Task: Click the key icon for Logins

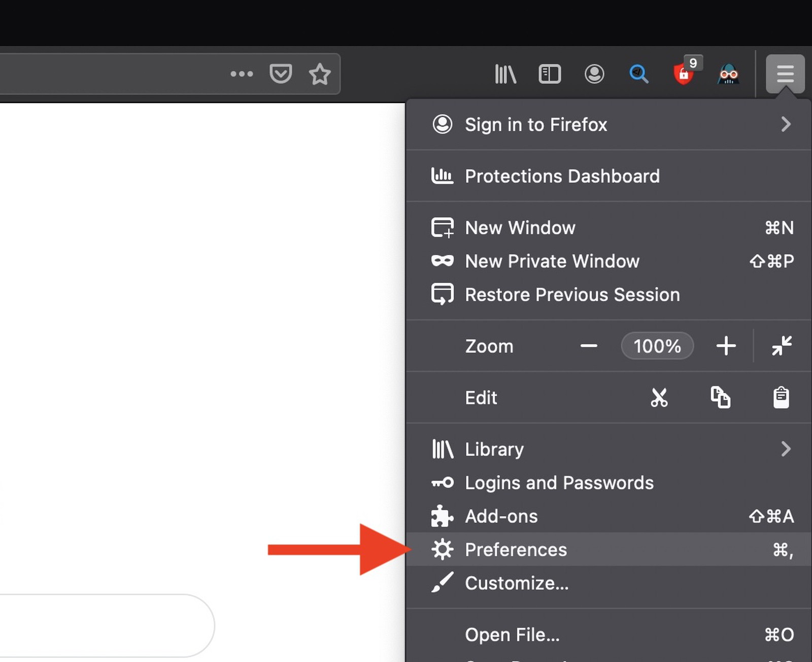Action: 443,482
